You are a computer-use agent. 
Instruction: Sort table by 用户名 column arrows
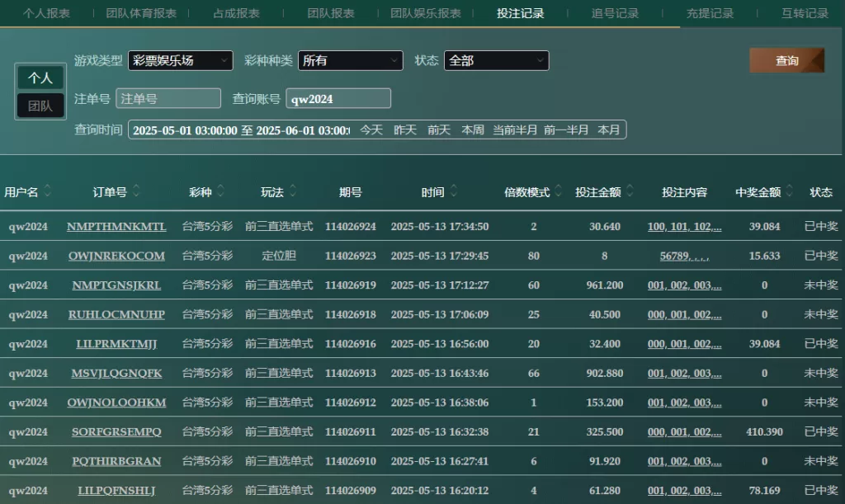coord(47,191)
